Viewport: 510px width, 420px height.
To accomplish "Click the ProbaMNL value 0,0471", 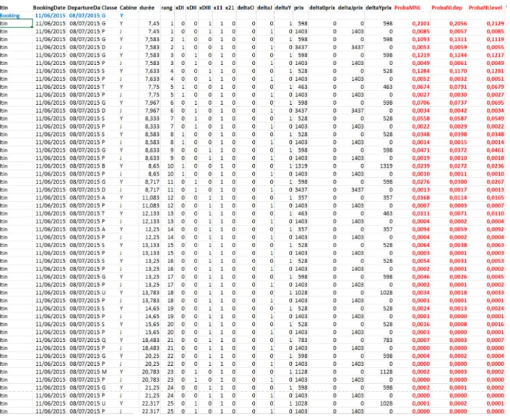I will (421, 150).
